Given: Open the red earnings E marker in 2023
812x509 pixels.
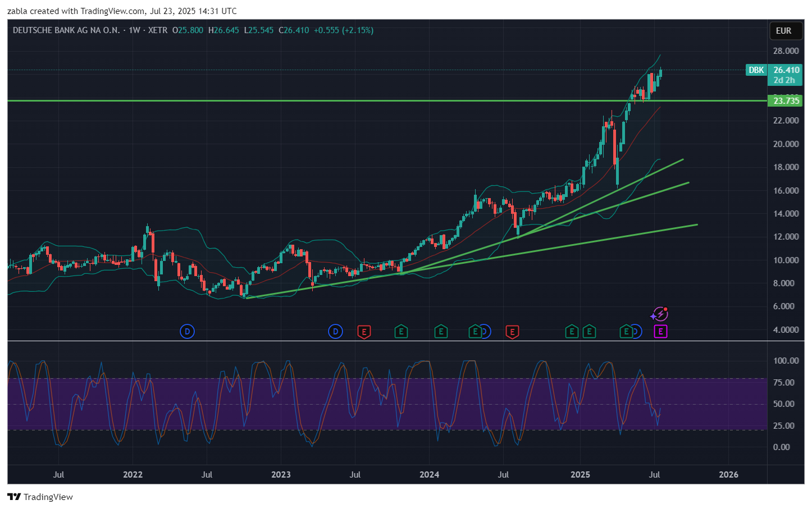Looking at the screenshot, I should [364, 332].
